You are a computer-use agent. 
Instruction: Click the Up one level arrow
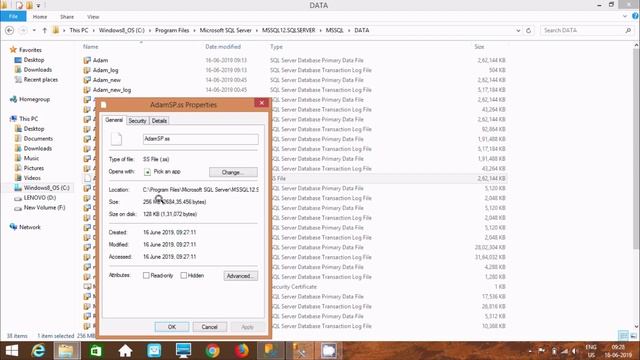44,30
